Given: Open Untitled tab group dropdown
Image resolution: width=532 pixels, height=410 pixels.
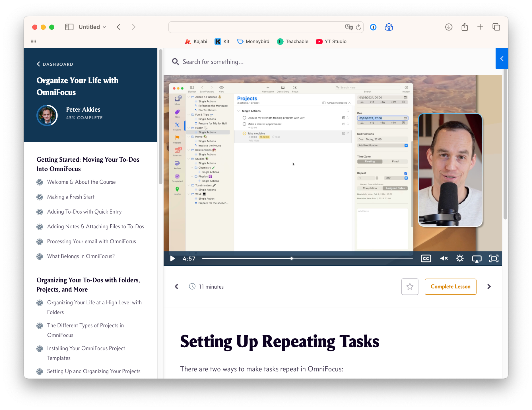Looking at the screenshot, I should pos(92,27).
